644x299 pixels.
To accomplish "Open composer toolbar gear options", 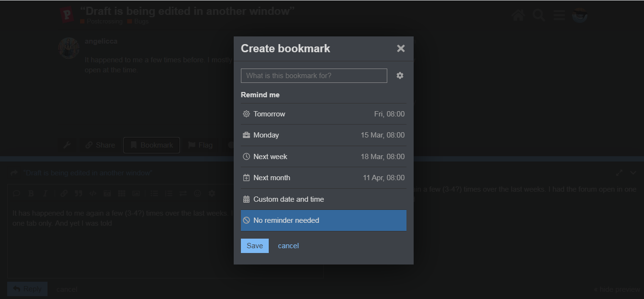I will (212, 194).
